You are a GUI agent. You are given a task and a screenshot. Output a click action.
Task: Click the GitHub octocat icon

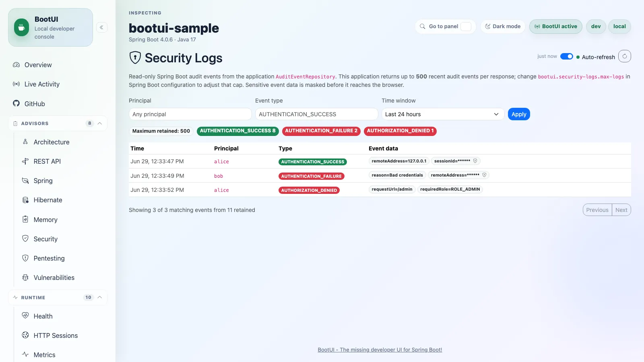coord(16,103)
